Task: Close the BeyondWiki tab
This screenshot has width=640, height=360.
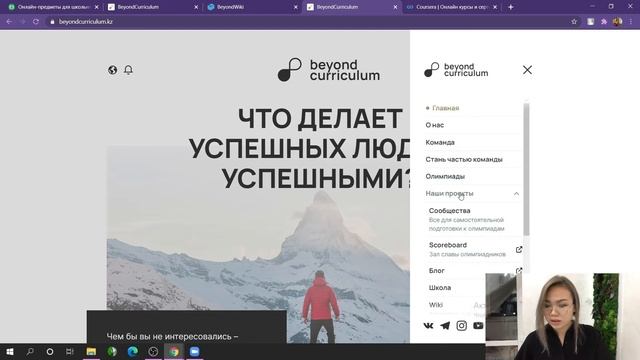Action: pos(296,7)
